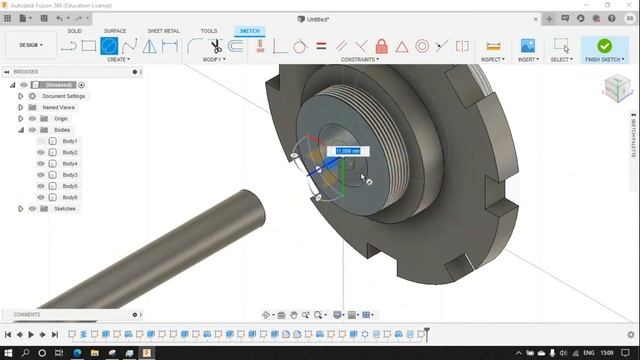Click the Select tool icon
Screen dimensions: 640x360
click(x=561, y=46)
